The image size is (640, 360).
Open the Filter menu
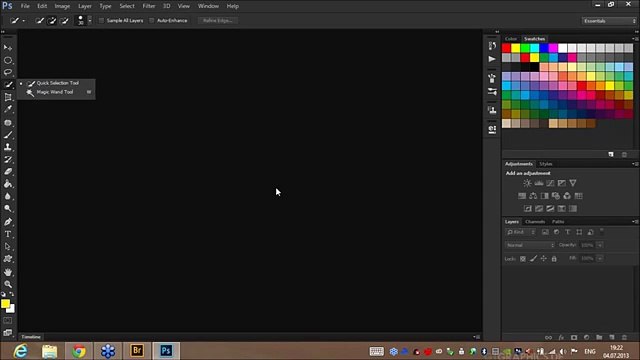pyautogui.click(x=149, y=6)
